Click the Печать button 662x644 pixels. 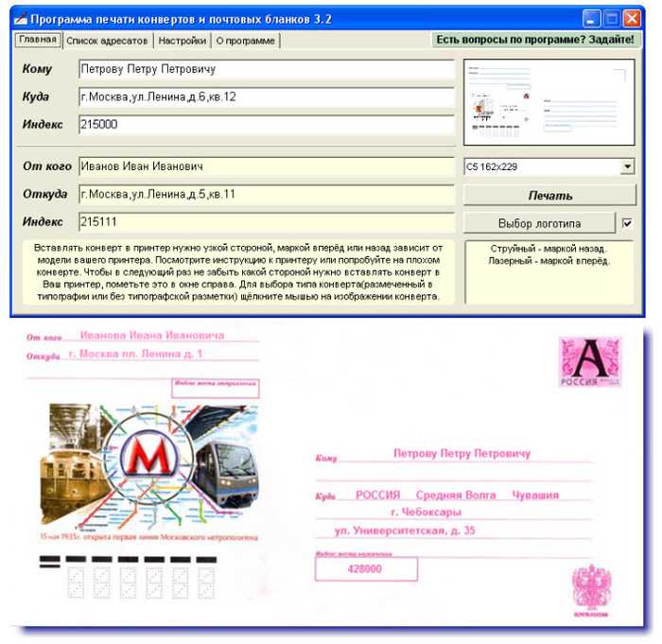coord(549,196)
